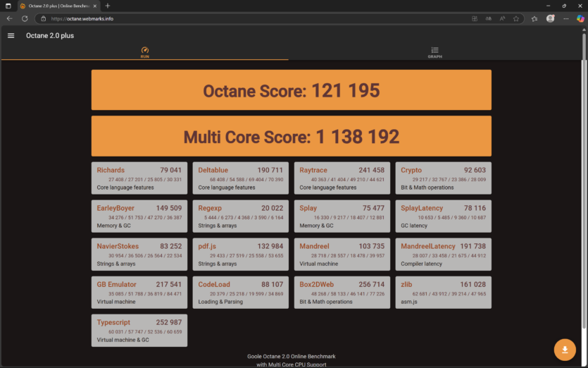Reload the page with refresh icon
This screenshot has height=368, width=588.
pos(25,18)
